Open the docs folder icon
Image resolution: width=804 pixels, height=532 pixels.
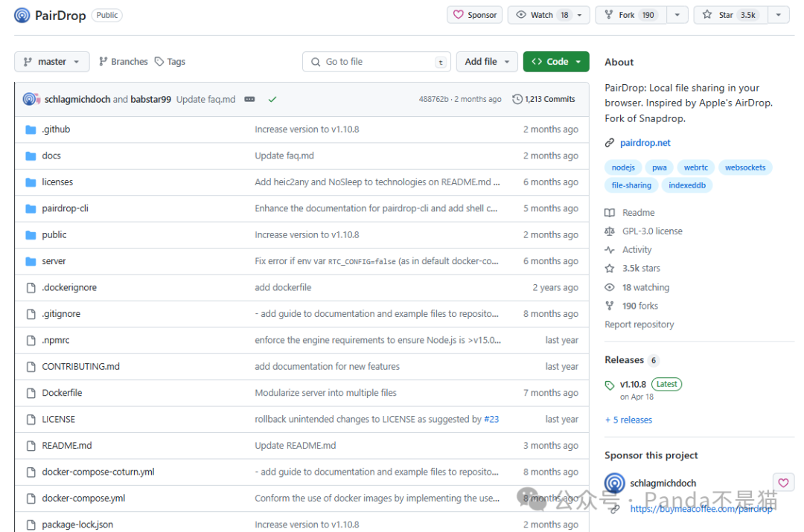click(31, 156)
